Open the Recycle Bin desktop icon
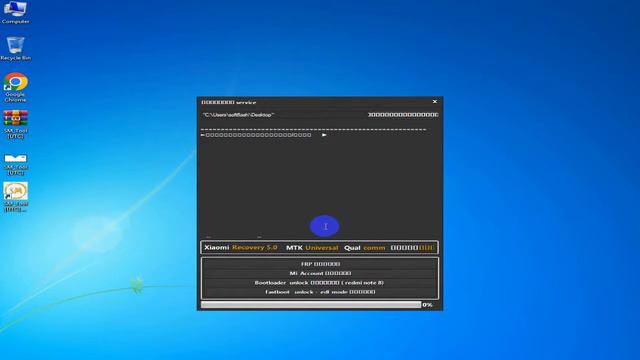Image resolution: width=640 pixels, height=360 pixels. [15, 49]
